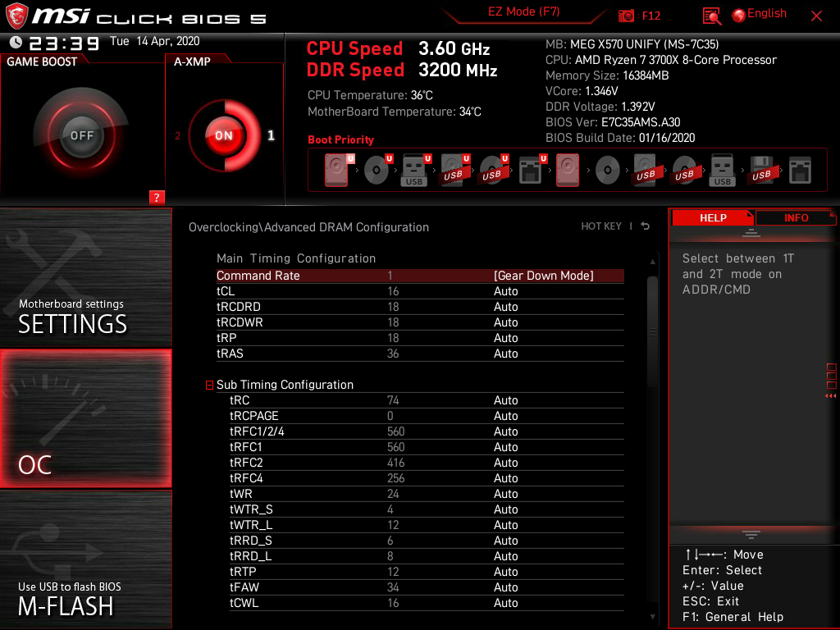This screenshot has height=630, width=840.
Task: Select the last network boot icon in Boot Priority
Action: click(800, 169)
